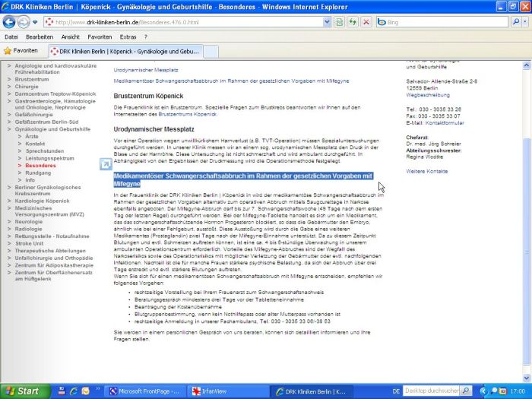Open the Info submenu item
This screenshot has width=532, height=399.
pos(30,180)
